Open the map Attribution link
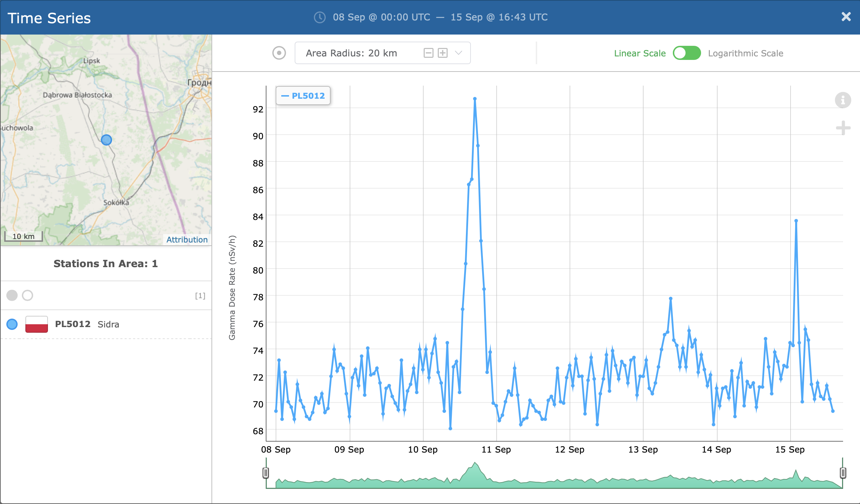Viewport: 860px width, 504px height. coord(187,240)
